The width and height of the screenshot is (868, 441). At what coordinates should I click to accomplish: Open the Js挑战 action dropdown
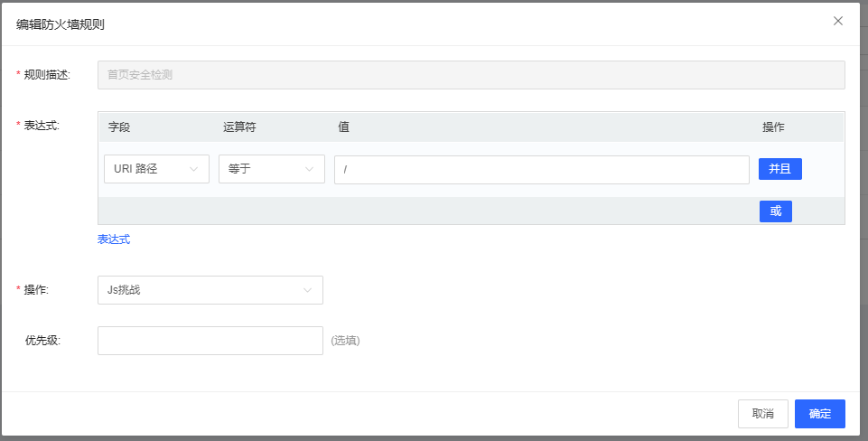pos(210,290)
